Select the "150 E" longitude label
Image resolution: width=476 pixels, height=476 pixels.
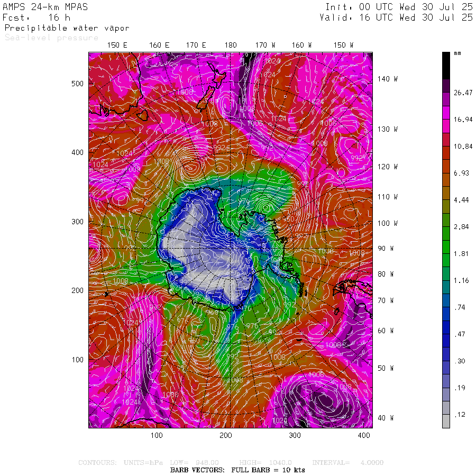(x=117, y=45)
